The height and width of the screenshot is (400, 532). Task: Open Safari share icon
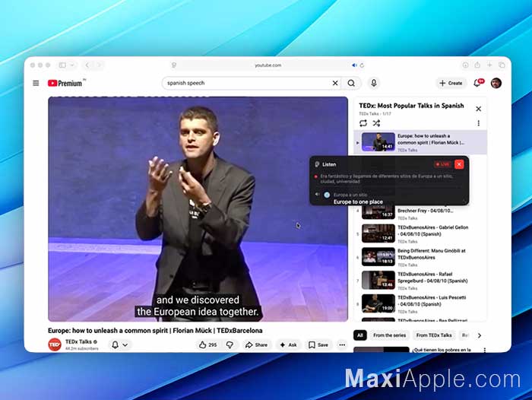pos(477,65)
